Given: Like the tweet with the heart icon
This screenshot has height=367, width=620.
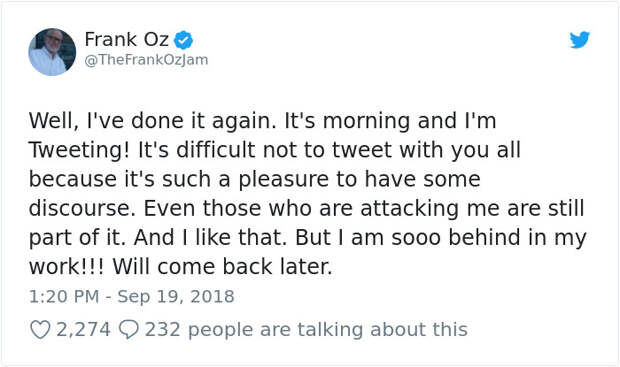Looking at the screenshot, I should coord(40,329).
